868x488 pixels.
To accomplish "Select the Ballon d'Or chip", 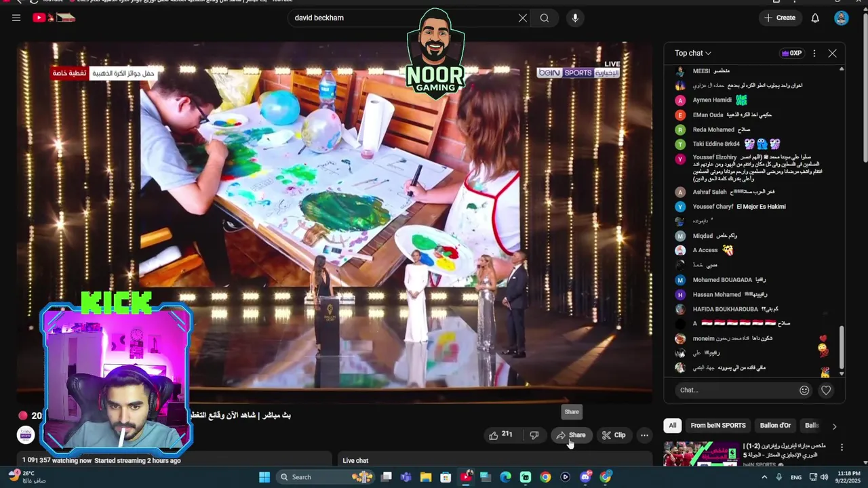I will click(775, 426).
